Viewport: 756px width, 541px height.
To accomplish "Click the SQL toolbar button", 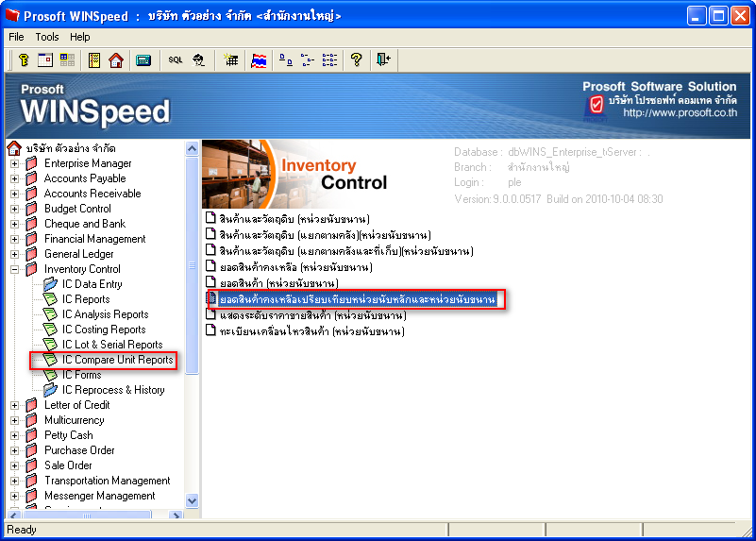I will [175, 60].
